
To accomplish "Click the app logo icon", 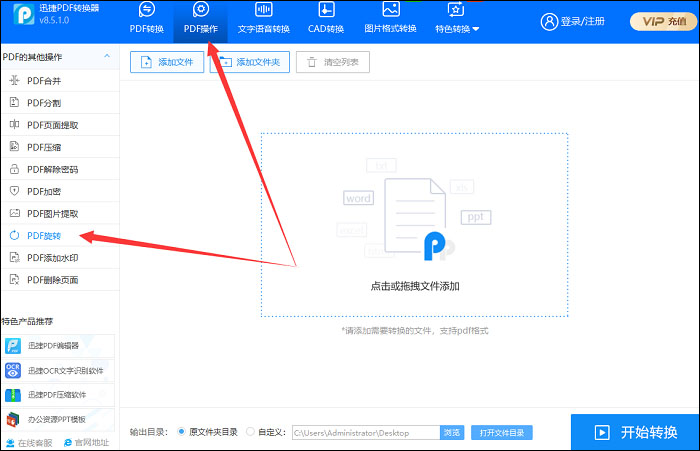I will [24, 14].
